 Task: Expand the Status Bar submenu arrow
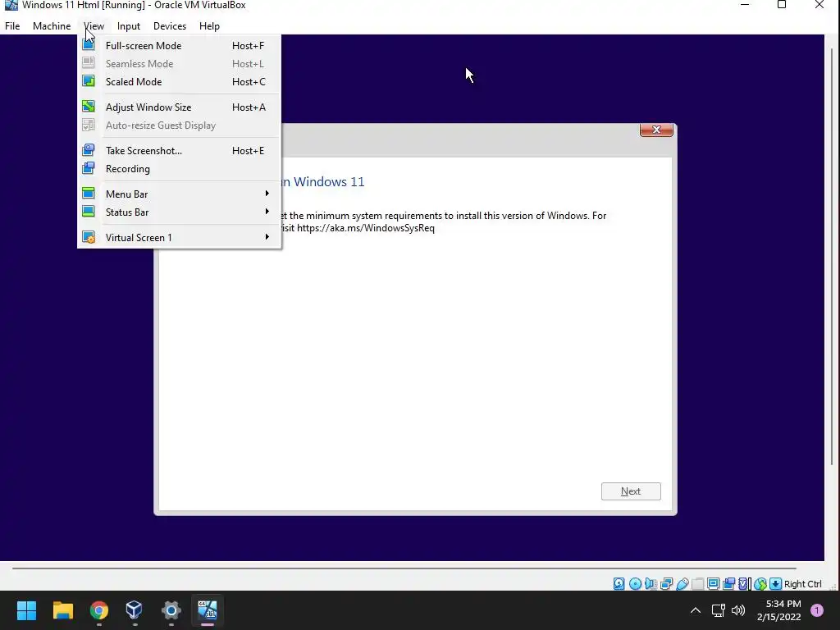tap(267, 212)
